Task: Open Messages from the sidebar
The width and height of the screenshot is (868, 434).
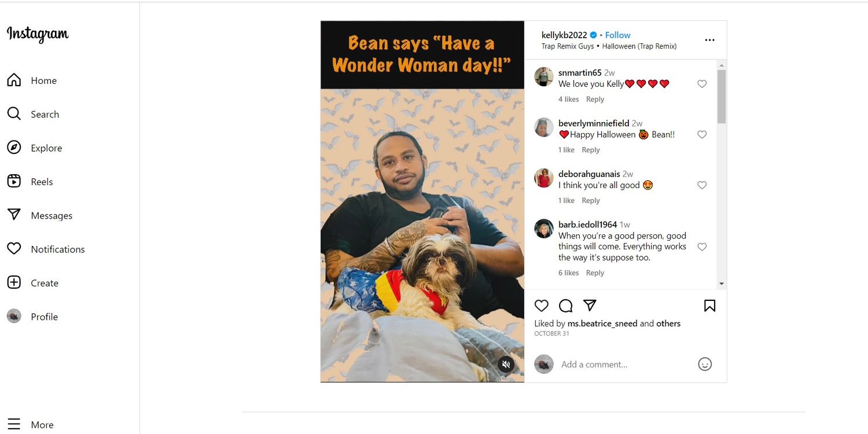Action: tap(40, 215)
